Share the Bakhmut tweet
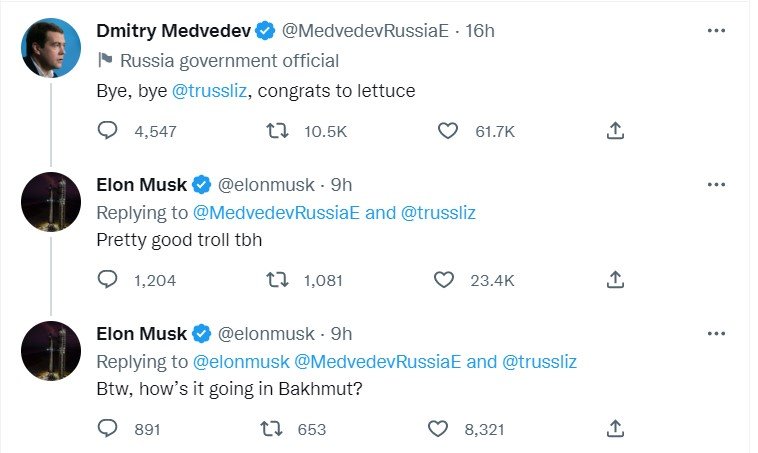The image size is (758, 453). pyautogui.click(x=616, y=429)
